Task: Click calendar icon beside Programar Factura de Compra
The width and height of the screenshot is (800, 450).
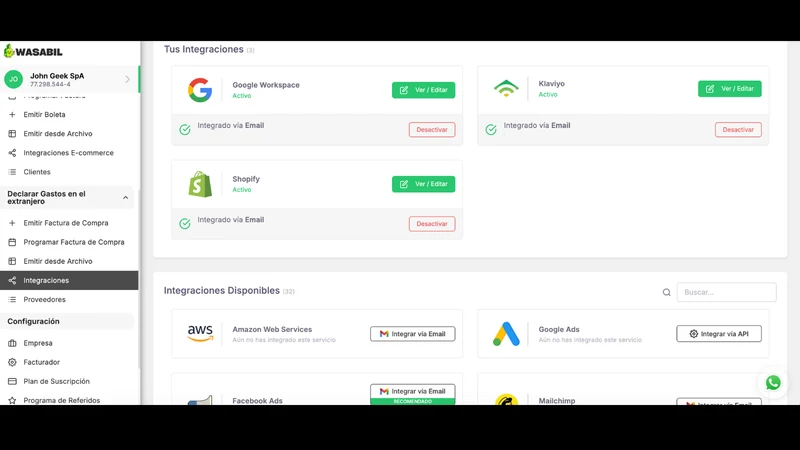Action: click(x=12, y=242)
